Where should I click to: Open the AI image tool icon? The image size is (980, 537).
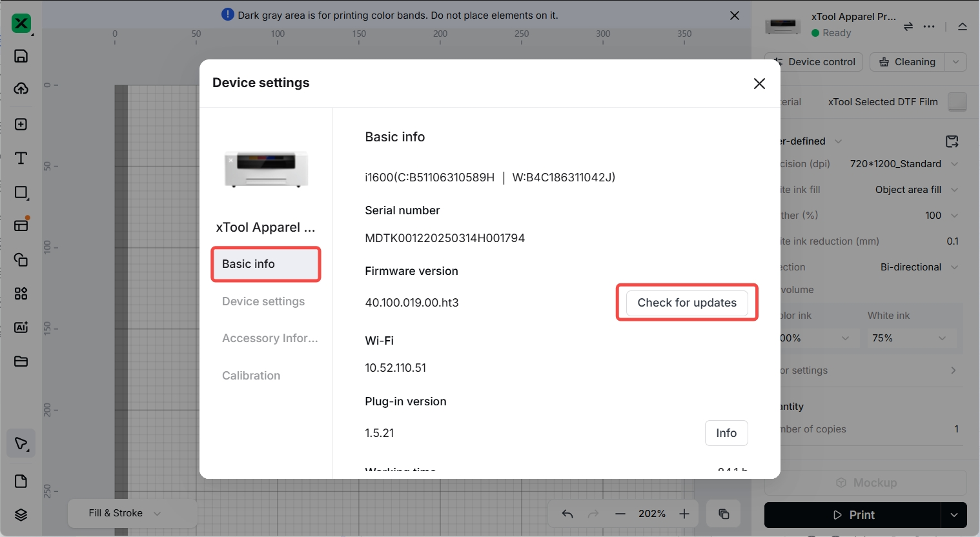(x=21, y=327)
